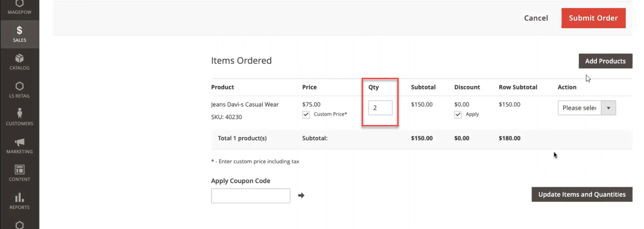
Task: Click the Add Products button
Action: click(605, 61)
